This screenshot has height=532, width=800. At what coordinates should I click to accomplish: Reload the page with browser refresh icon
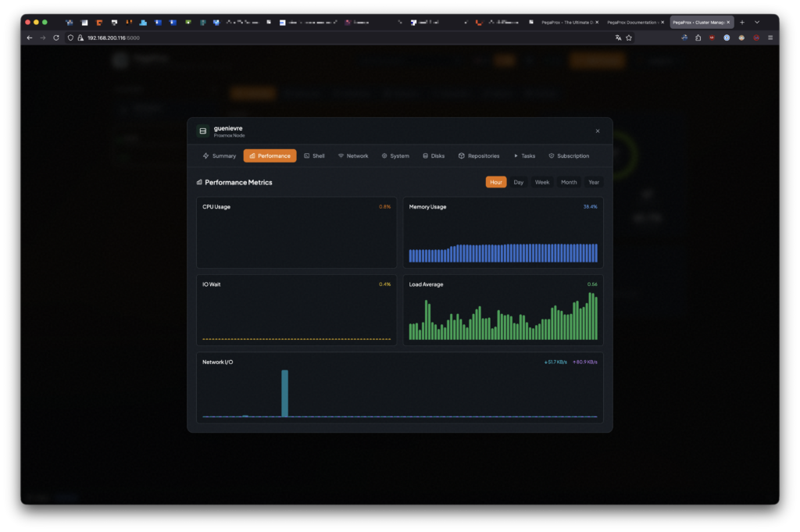pyautogui.click(x=56, y=37)
